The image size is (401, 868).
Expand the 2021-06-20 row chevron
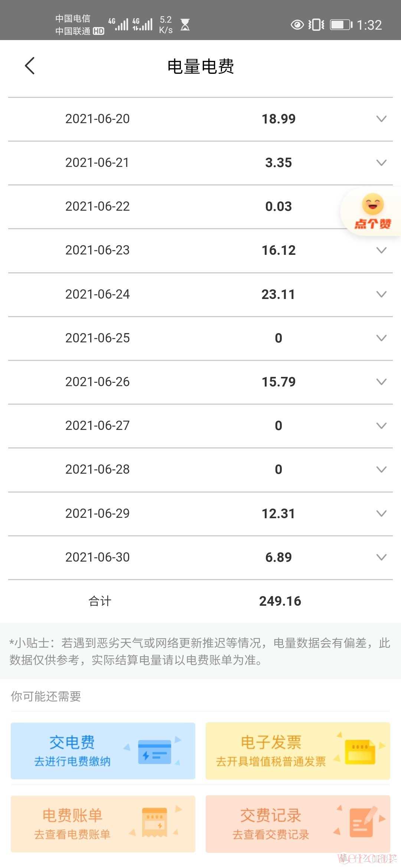point(381,119)
